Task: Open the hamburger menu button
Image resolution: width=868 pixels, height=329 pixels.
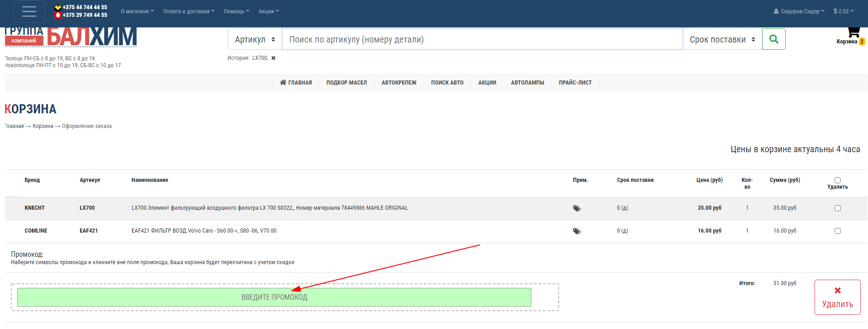Action: click(29, 11)
